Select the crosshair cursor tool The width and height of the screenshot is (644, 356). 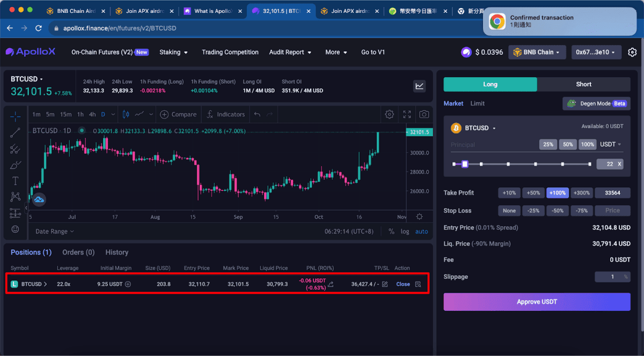click(15, 116)
